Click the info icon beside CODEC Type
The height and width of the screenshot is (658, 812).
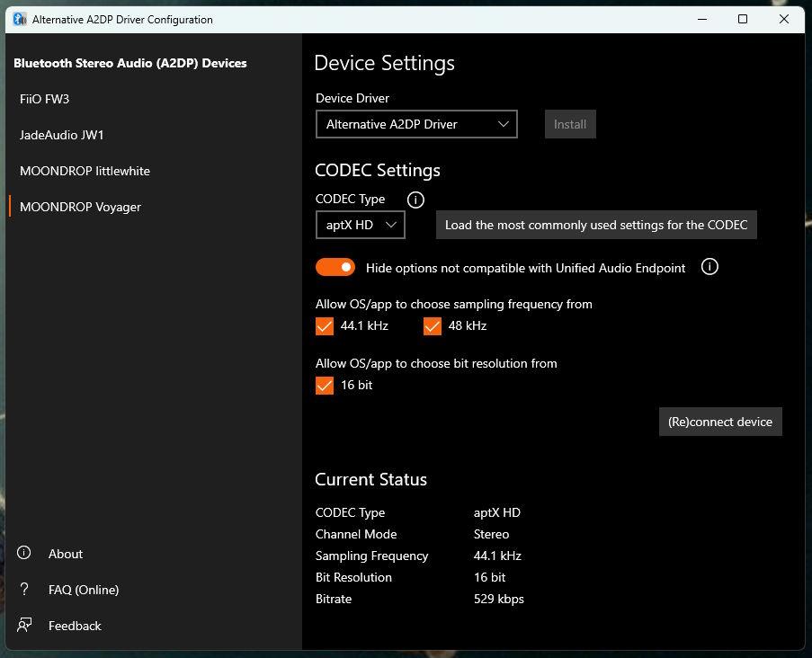415,200
